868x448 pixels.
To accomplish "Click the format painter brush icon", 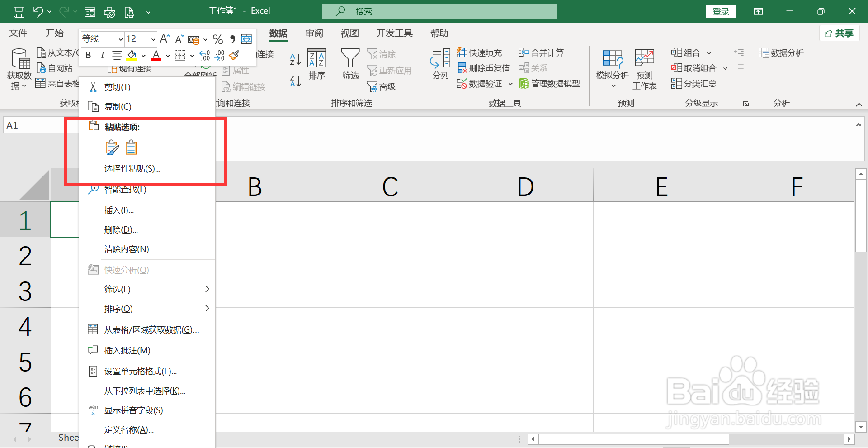I will [234, 55].
